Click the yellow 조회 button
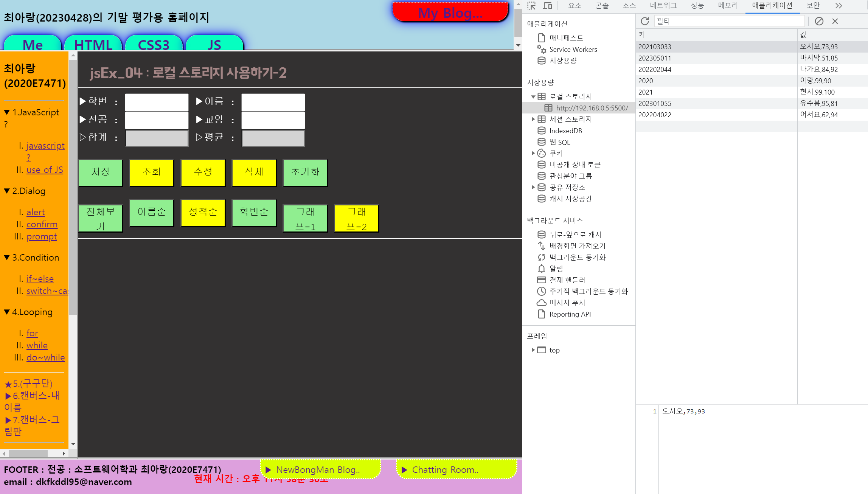868x494 pixels. (152, 172)
